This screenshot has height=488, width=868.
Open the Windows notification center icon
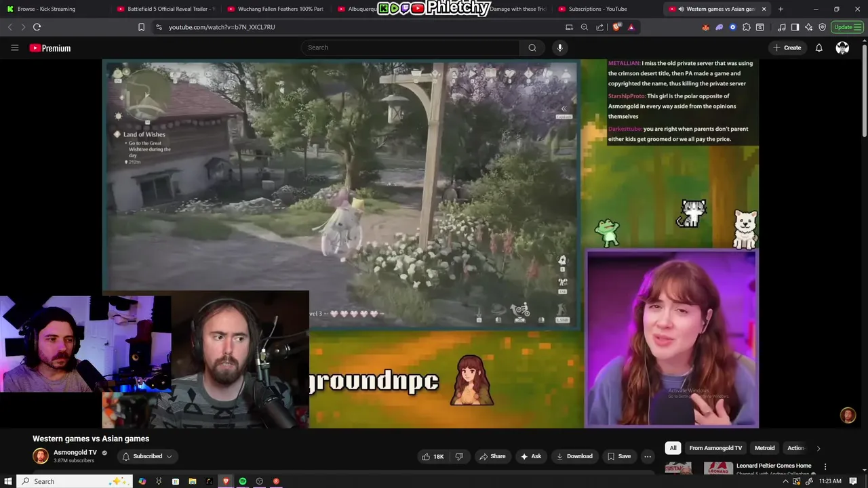pos(853,481)
